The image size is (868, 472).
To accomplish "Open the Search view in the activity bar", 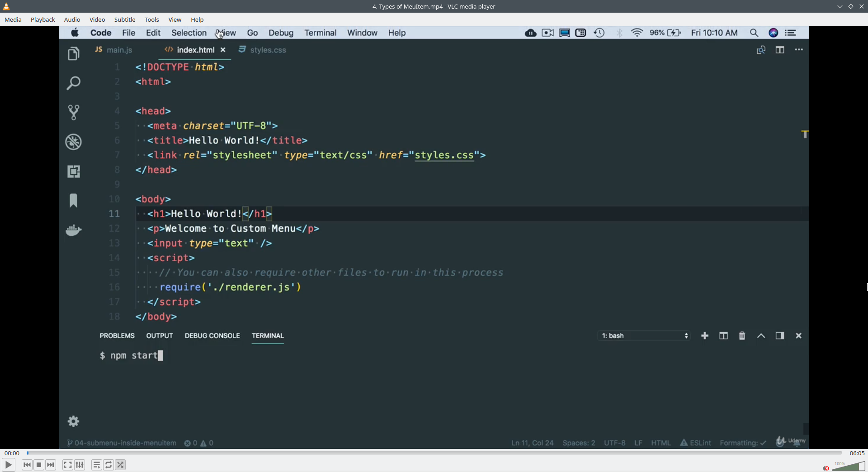I will click(x=73, y=83).
